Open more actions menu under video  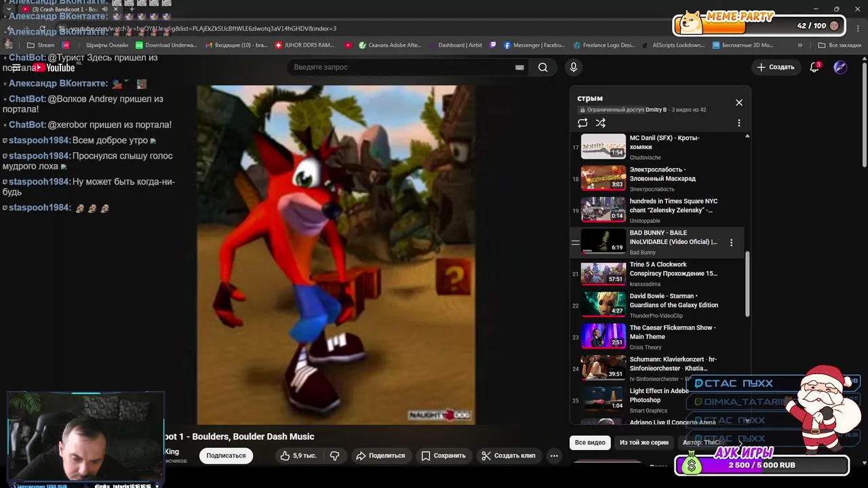(554, 455)
